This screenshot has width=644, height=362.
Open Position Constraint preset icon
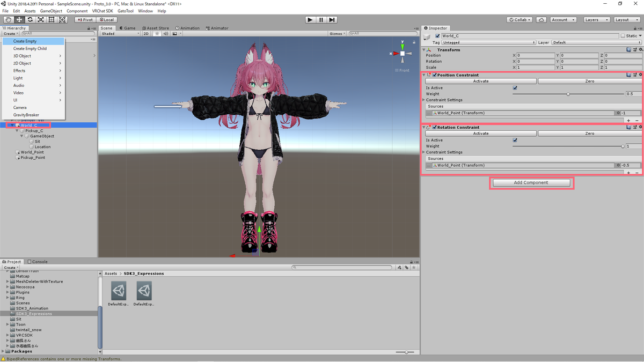click(x=634, y=75)
